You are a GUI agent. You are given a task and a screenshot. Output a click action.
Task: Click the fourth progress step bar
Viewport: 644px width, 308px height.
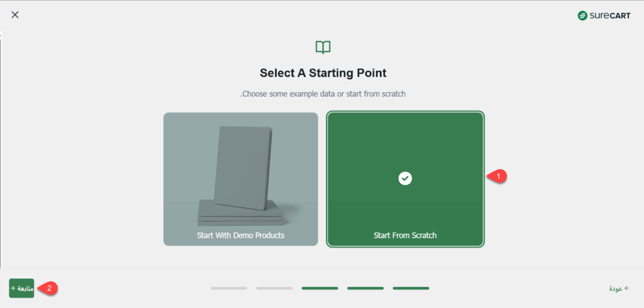tap(365, 289)
